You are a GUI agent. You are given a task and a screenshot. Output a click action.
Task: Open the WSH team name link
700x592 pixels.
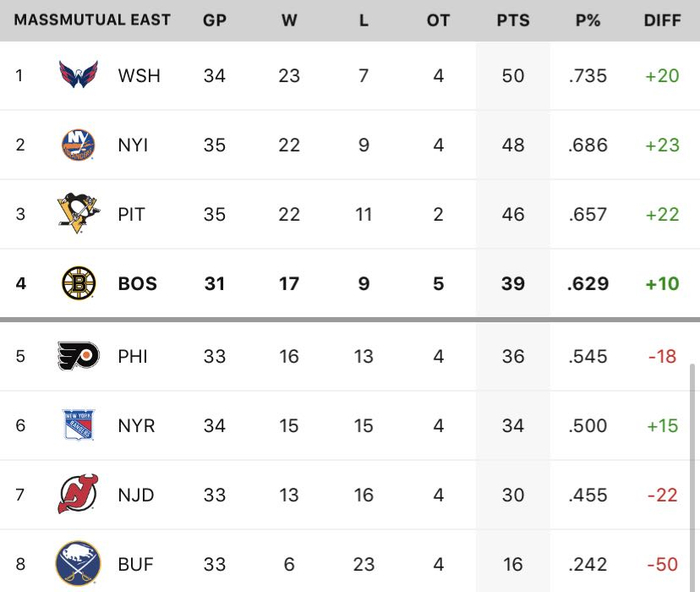pos(139,76)
